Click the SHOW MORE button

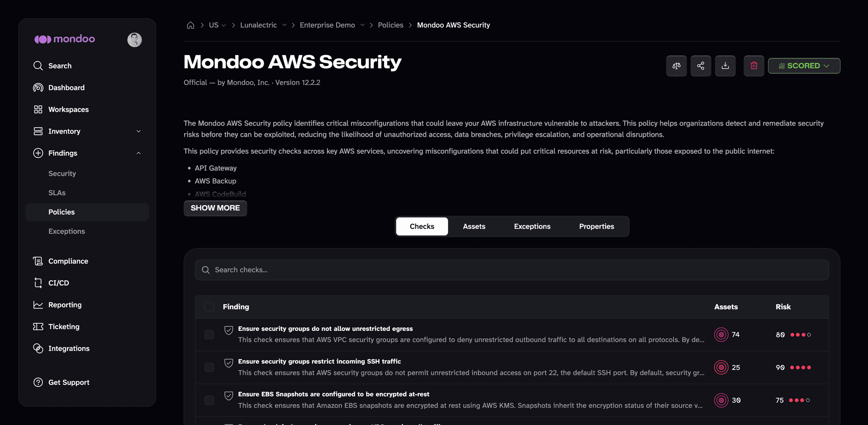[215, 208]
